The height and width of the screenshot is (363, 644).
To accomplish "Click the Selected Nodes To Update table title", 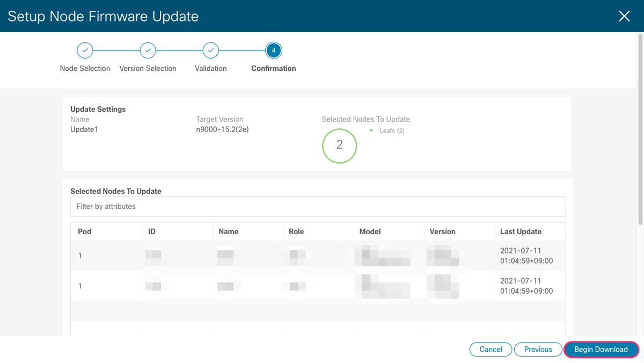I will point(116,191).
